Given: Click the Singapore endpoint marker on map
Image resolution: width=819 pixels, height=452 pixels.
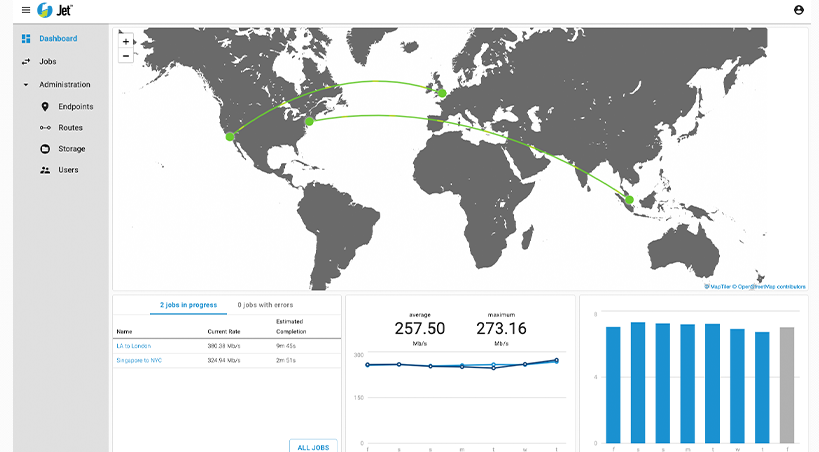Looking at the screenshot, I should pos(629,200).
